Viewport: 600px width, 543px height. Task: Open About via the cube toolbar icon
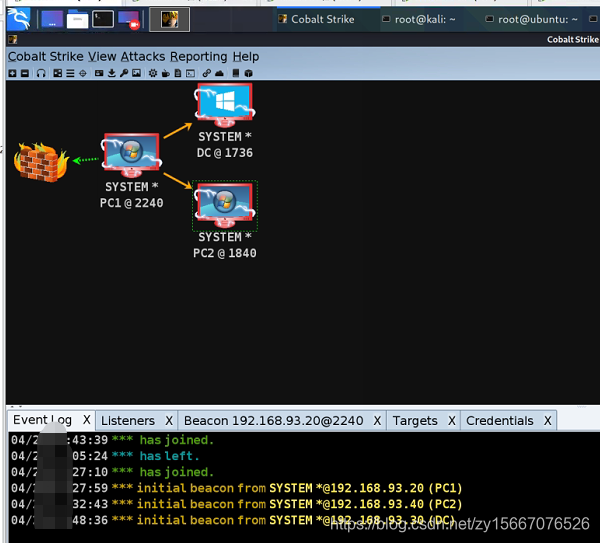coord(248,73)
